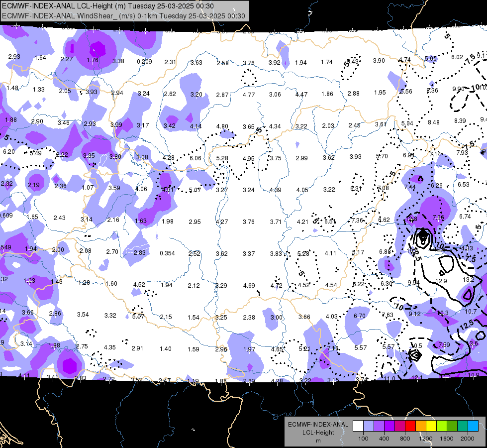Click the wind shear value '4.80'
Image resolution: width=487 pixels, height=448 pixels.
[x=222, y=126]
